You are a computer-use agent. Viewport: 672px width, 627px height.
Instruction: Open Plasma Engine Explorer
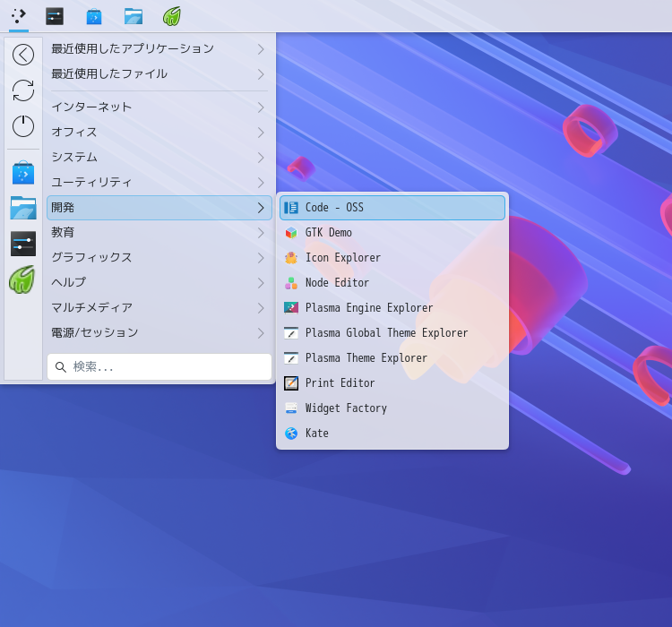point(368,308)
